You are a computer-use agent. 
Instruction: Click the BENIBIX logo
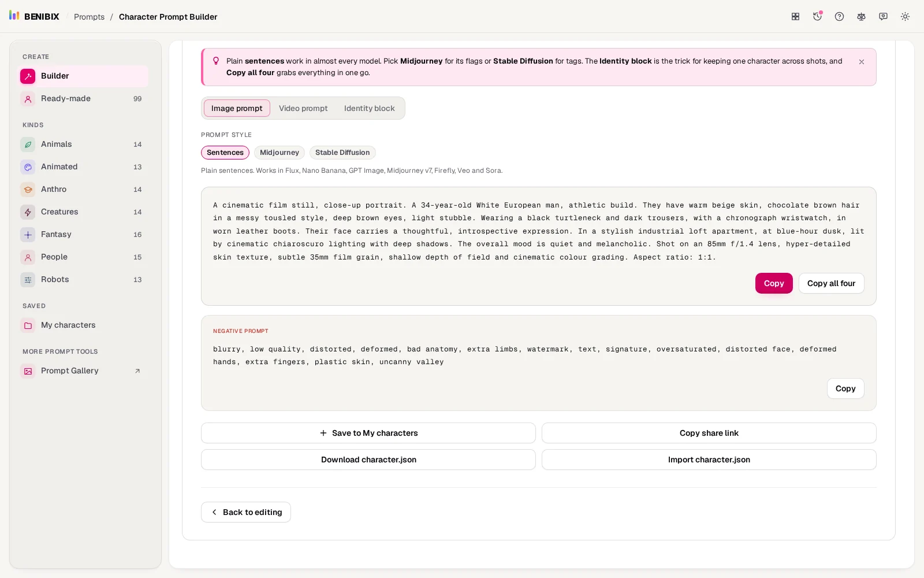click(34, 16)
